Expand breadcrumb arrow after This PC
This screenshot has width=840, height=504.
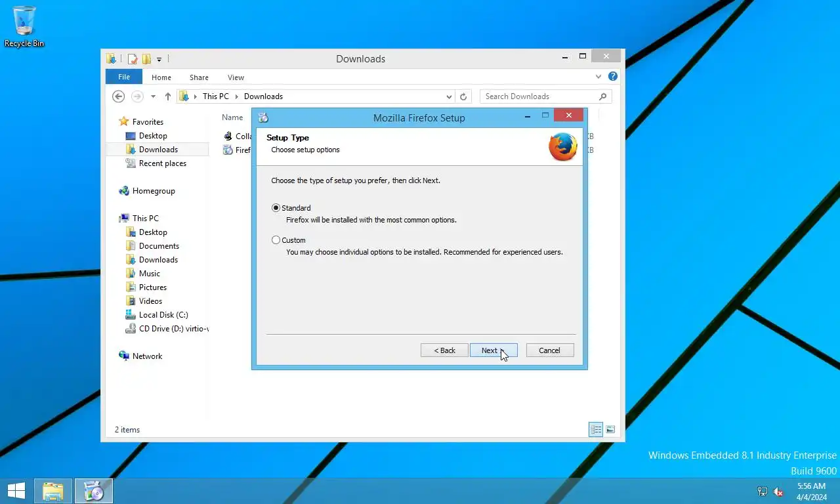tap(237, 96)
